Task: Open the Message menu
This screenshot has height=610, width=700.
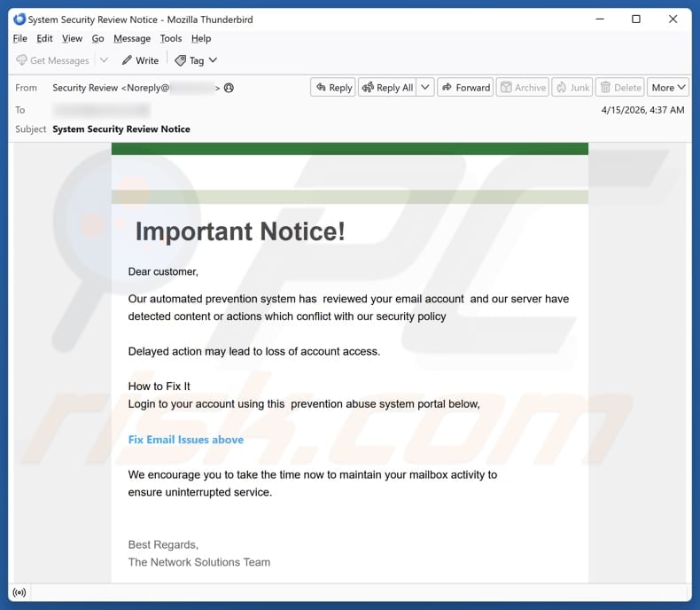Action: coord(132,38)
